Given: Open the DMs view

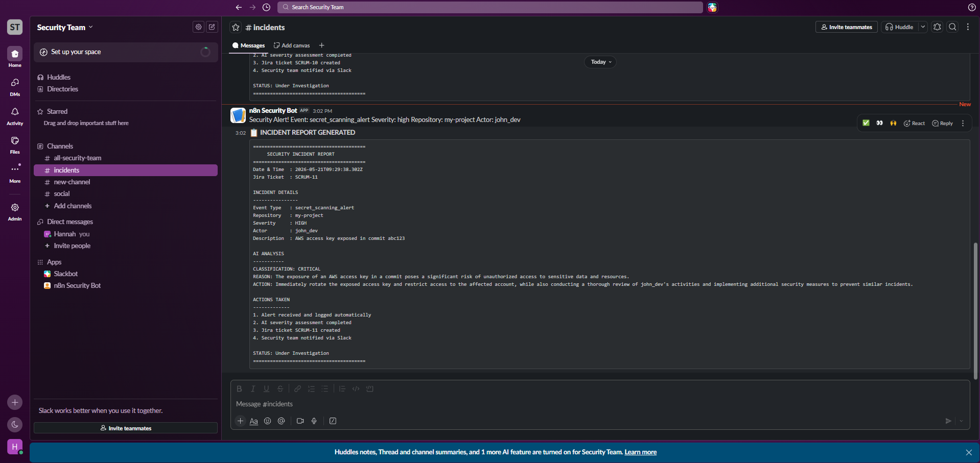Looking at the screenshot, I should coord(15,87).
